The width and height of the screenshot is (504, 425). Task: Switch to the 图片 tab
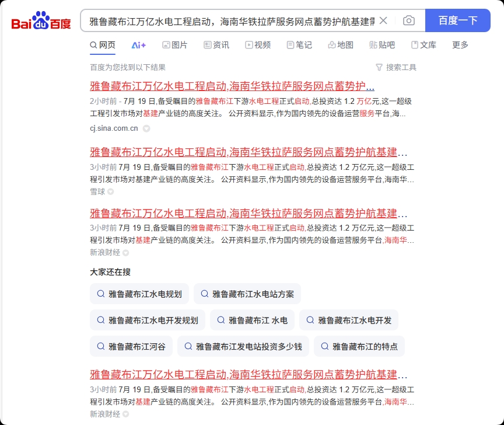coord(174,45)
